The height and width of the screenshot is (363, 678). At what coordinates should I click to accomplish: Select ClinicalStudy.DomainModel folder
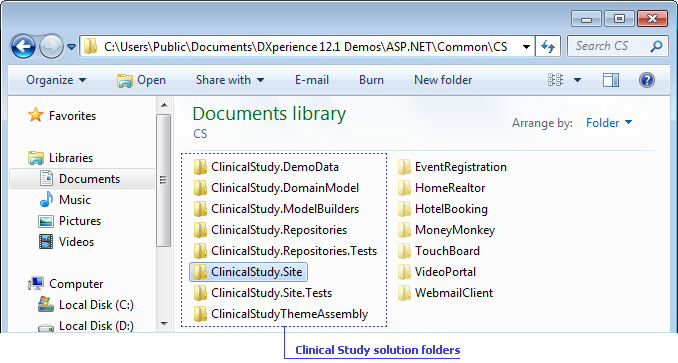pyautogui.click(x=276, y=188)
